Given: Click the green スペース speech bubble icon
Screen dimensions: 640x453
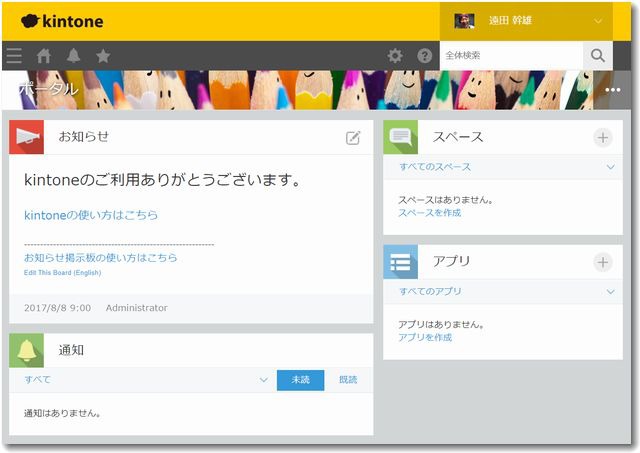Looking at the screenshot, I should click(x=400, y=137).
